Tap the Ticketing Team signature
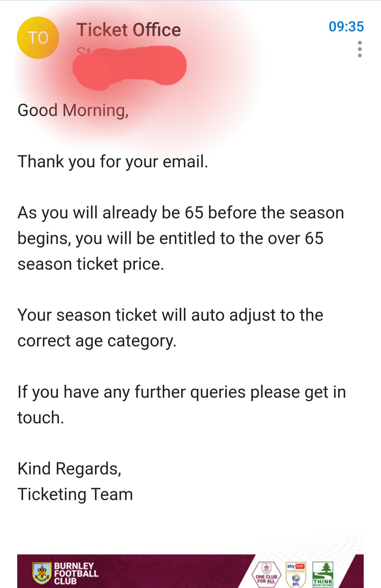The image size is (381, 588). [75, 494]
